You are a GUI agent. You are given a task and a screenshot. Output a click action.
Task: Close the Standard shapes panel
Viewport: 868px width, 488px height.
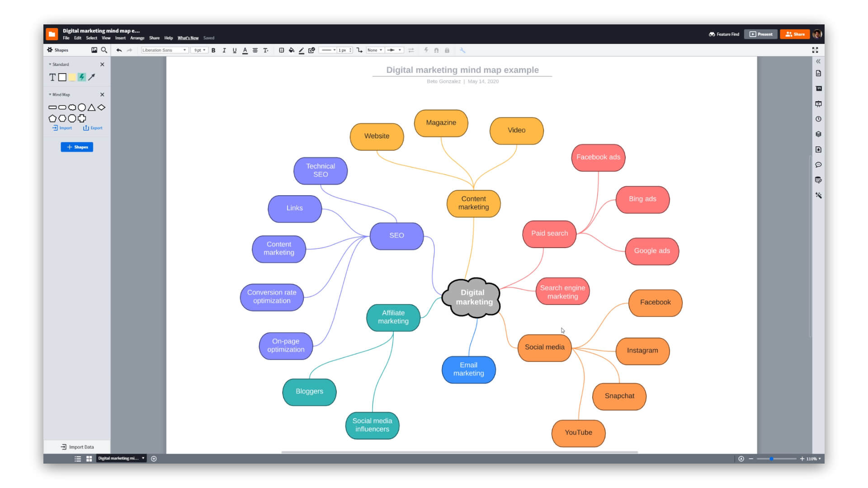tap(102, 64)
